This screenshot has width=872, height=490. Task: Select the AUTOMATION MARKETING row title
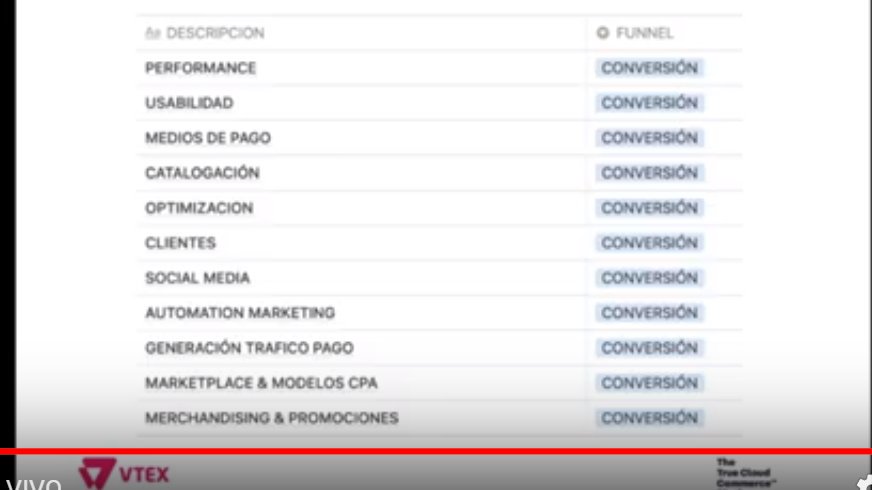[240, 313]
